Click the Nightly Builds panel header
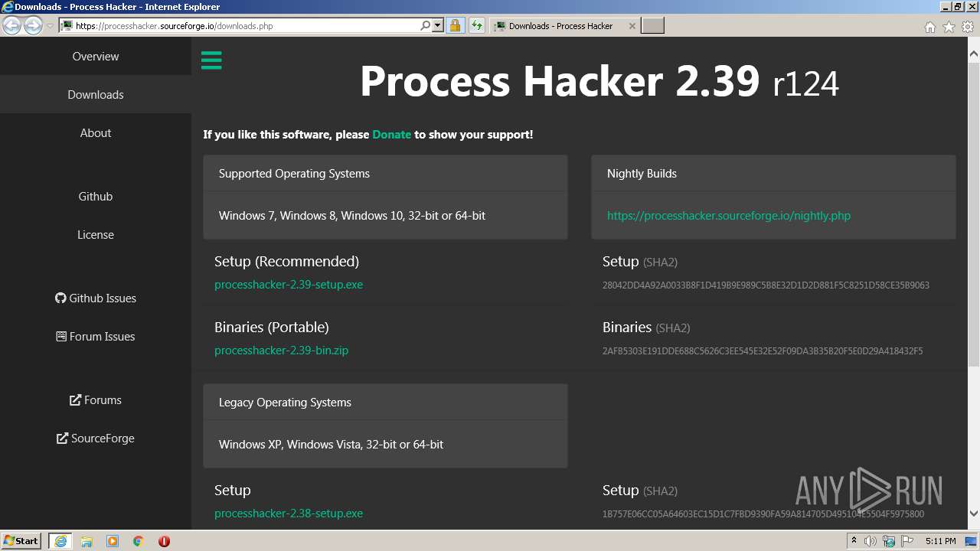Screen dimensions: 980x551 773,173
